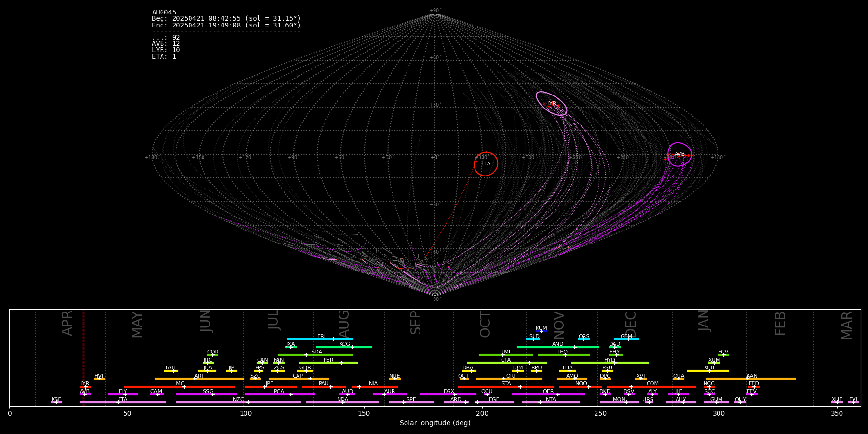This screenshot has width=868, height=434.
Task: Click the ORS shower label
Action: click(583, 337)
